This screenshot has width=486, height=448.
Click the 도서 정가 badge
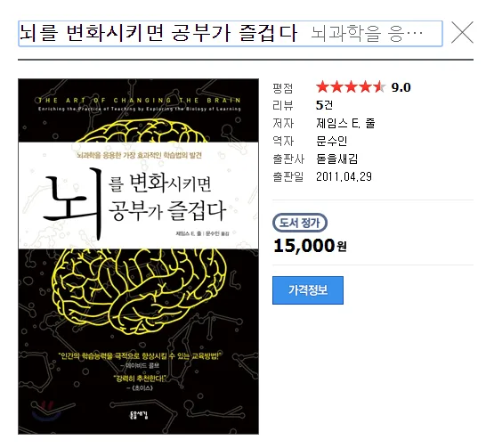[300, 223]
